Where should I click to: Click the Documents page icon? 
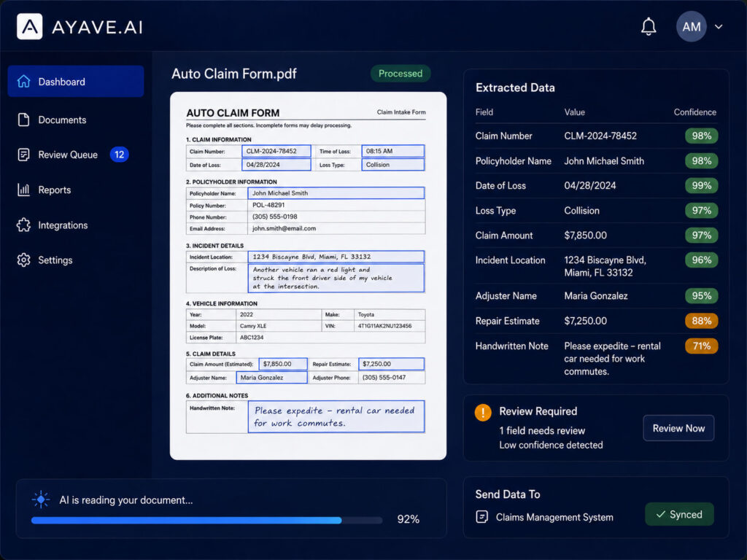24,120
